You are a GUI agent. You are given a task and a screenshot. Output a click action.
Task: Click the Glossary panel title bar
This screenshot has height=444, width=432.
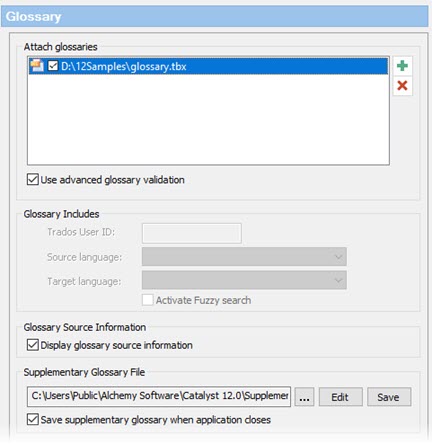[x=215, y=16]
